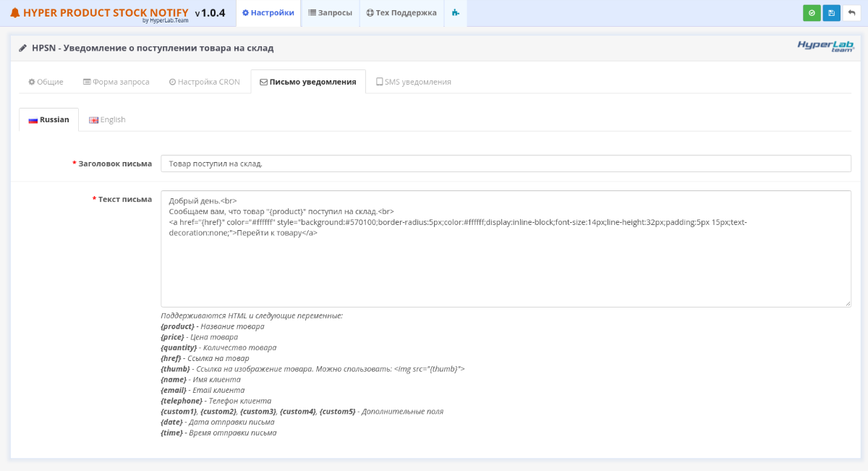Switch to the English language tab

pos(107,119)
